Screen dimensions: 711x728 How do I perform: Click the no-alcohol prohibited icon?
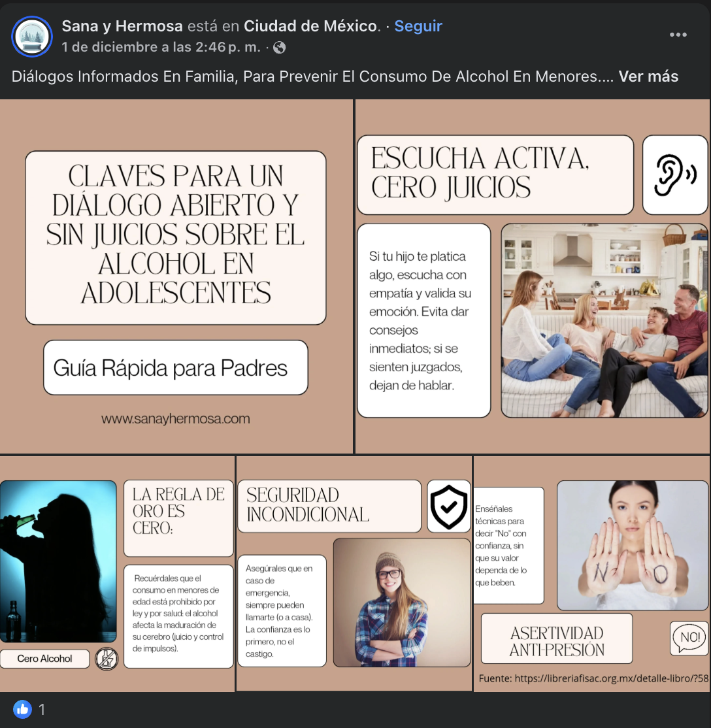(106, 659)
